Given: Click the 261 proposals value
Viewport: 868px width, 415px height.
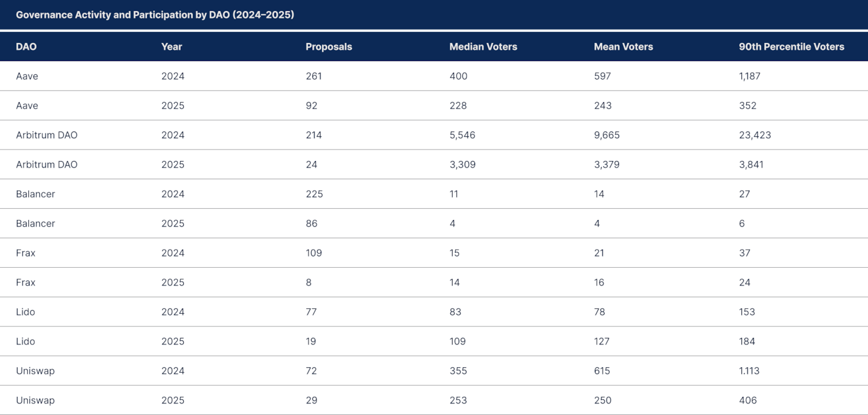Looking at the screenshot, I should tap(313, 76).
